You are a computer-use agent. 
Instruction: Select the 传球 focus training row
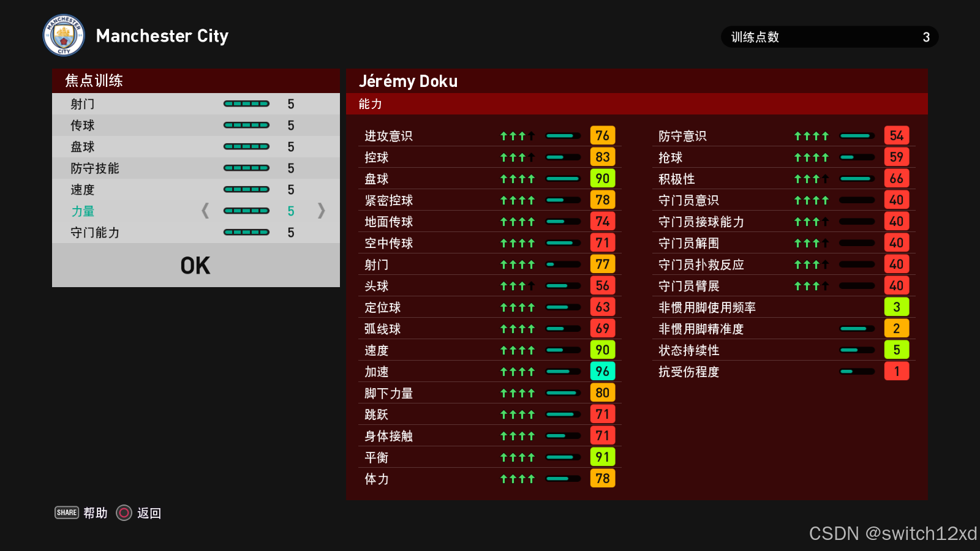[196, 126]
